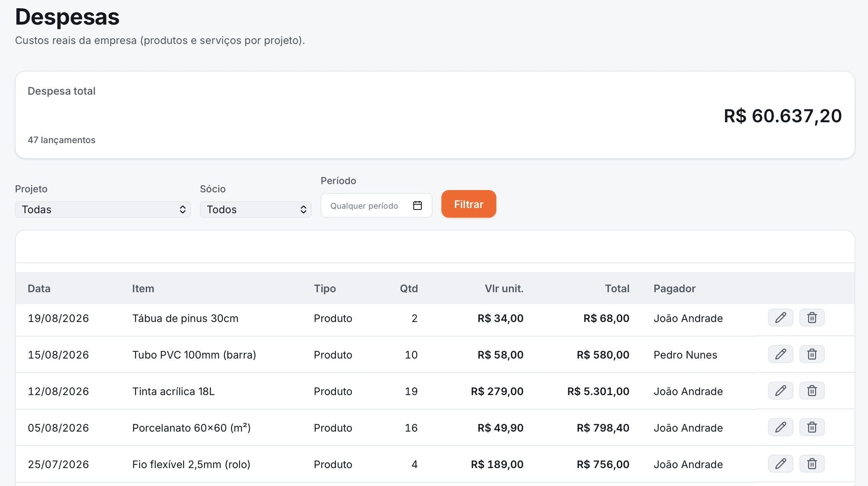Click the Item column header
The image size is (868, 486).
pyautogui.click(x=143, y=288)
